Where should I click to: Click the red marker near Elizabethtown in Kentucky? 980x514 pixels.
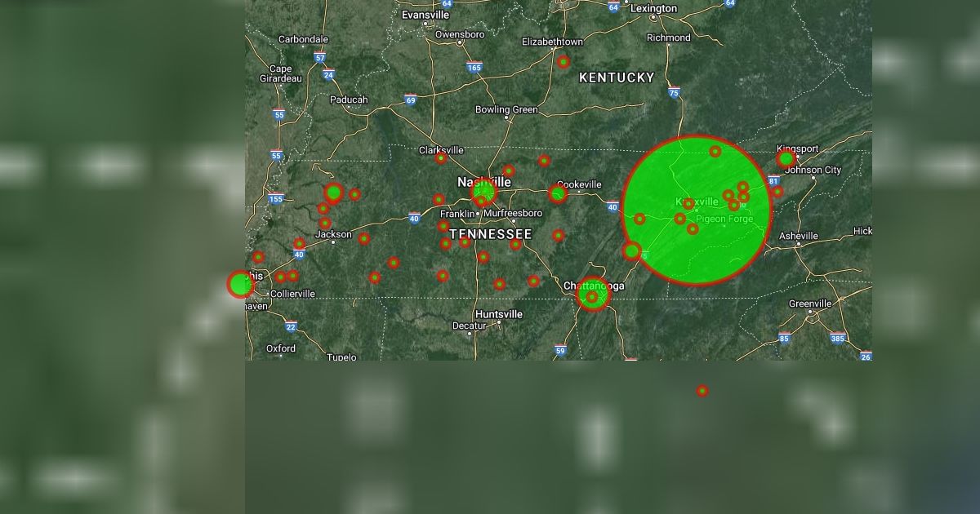[563, 62]
